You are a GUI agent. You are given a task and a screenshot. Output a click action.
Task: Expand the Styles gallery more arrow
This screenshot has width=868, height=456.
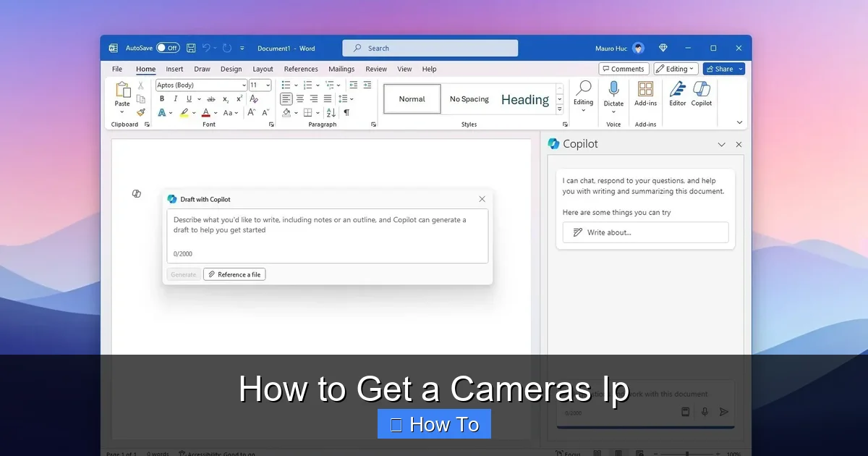tap(559, 109)
